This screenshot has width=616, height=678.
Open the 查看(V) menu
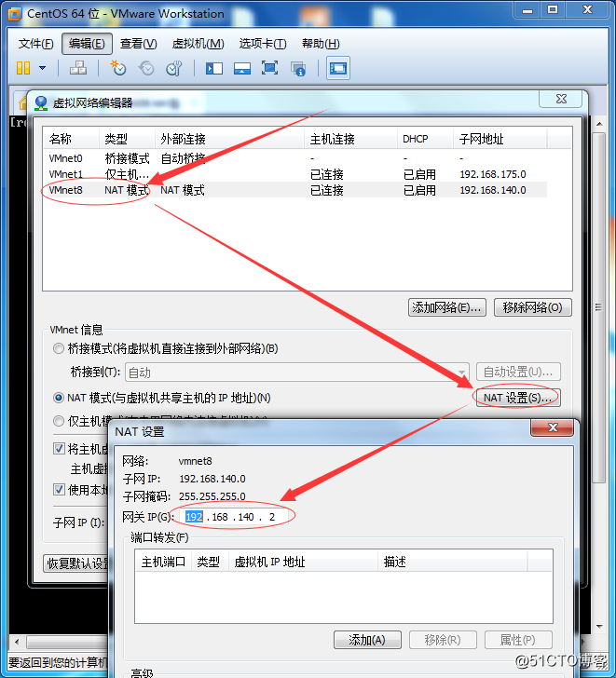tap(139, 44)
